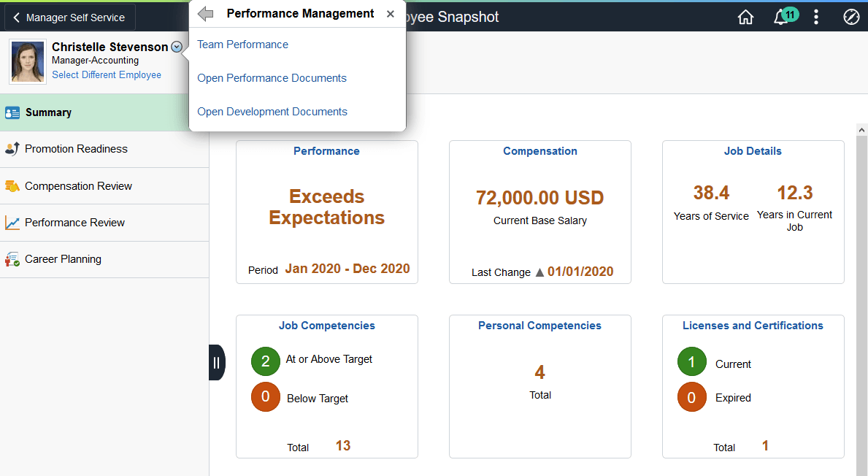Click the vertical scrollbar on the right

point(862,292)
